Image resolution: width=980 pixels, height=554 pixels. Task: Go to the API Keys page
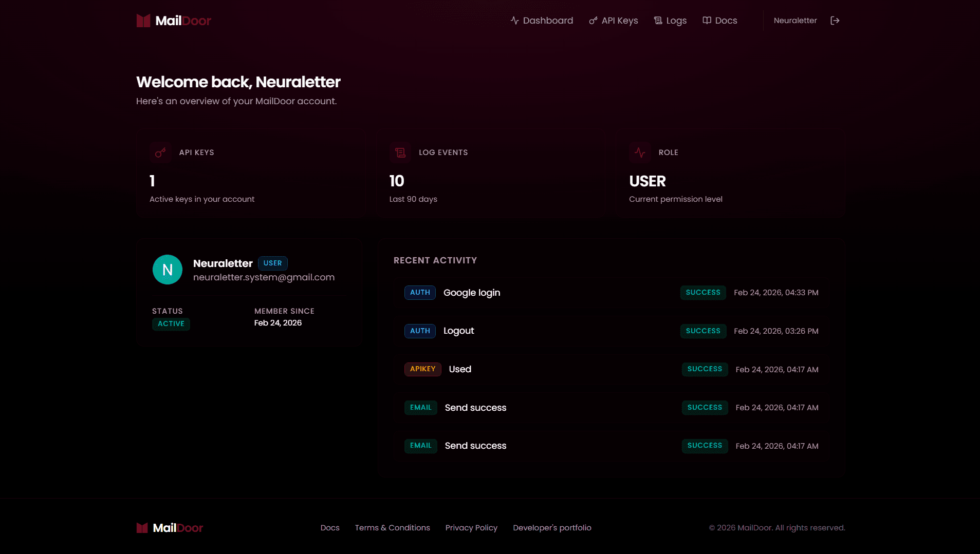[x=614, y=21]
